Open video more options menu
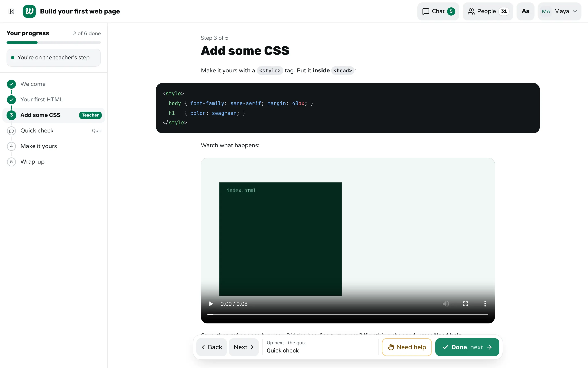This screenshot has height=368, width=588. click(485, 304)
